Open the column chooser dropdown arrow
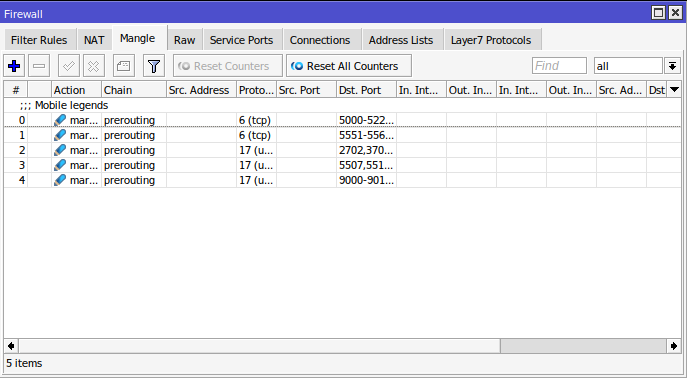The width and height of the screenshot is (687, 378). click(x=674, y=89)
